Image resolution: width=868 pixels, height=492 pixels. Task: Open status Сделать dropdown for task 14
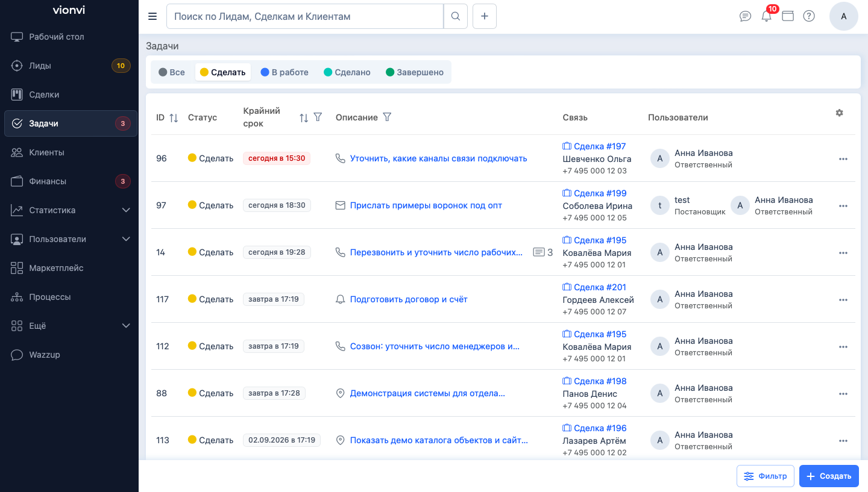210,252
